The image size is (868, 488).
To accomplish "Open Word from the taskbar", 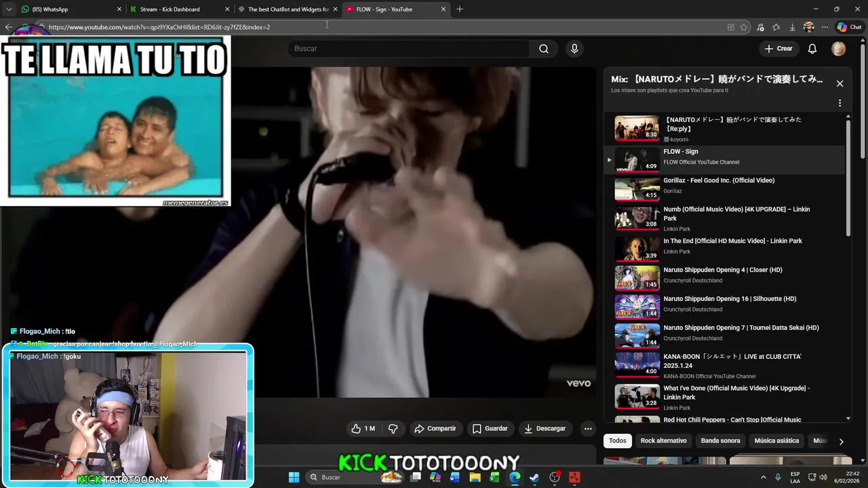I will point(455,477).
